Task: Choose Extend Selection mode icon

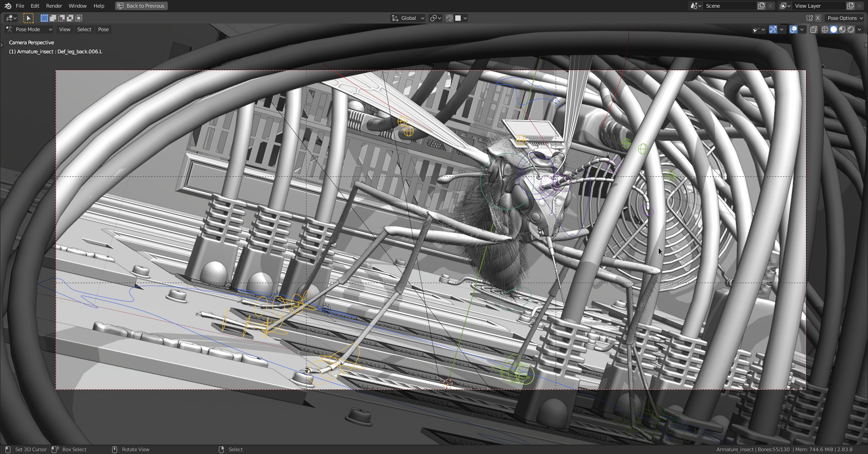Action: tap(52, 18)
